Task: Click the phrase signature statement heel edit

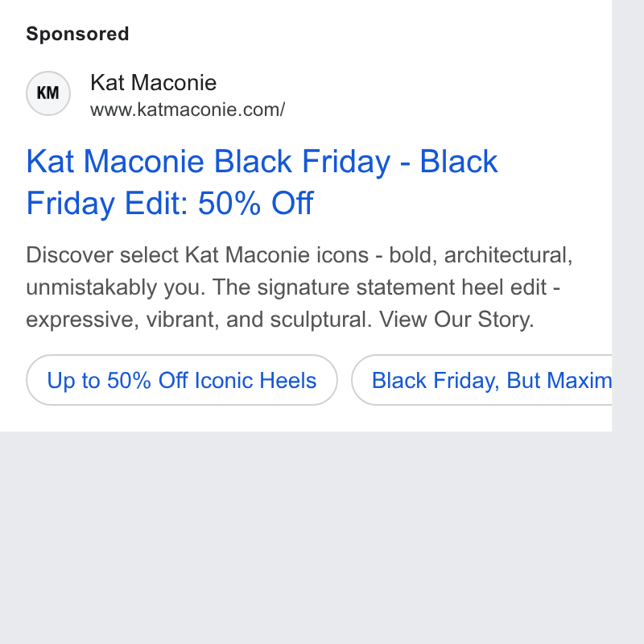Action: tap(402, 287)
